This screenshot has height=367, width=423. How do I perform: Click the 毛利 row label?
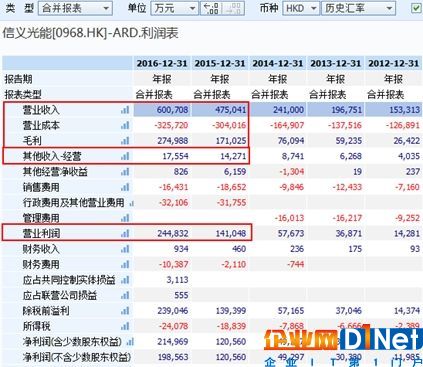32,141
